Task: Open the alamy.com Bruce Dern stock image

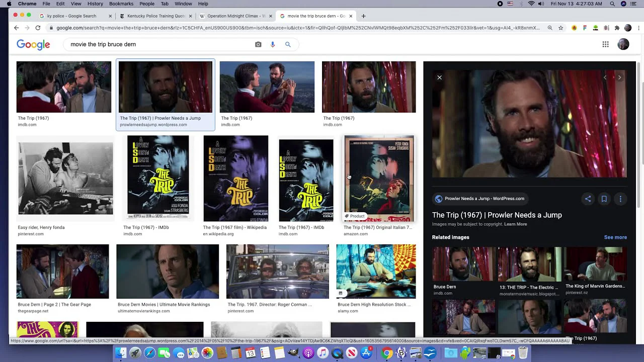Action: tap(376, 271)
